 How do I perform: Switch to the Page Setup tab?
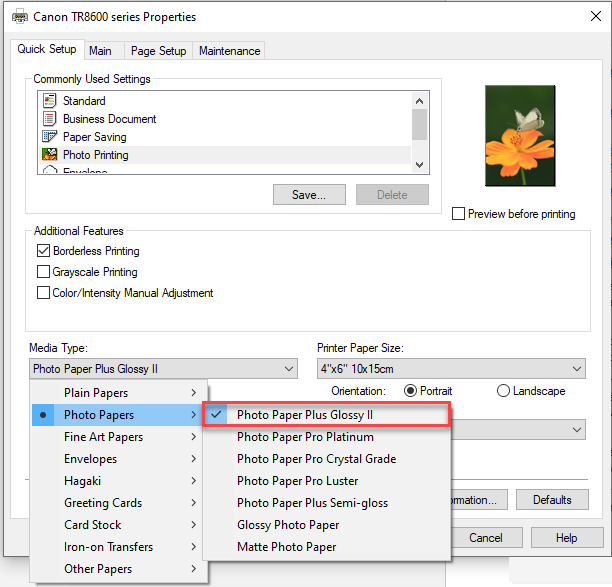[x=156, y=51]
